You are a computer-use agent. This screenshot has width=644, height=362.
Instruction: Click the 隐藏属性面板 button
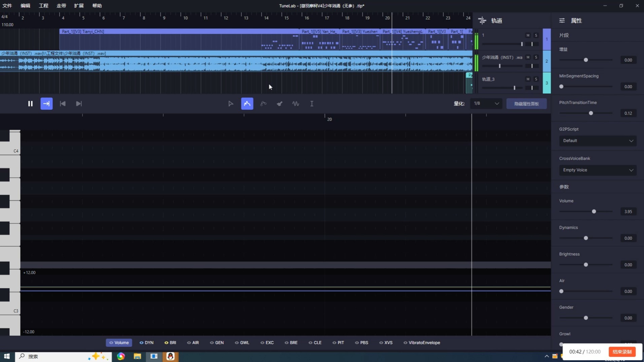tap(526, 104)
